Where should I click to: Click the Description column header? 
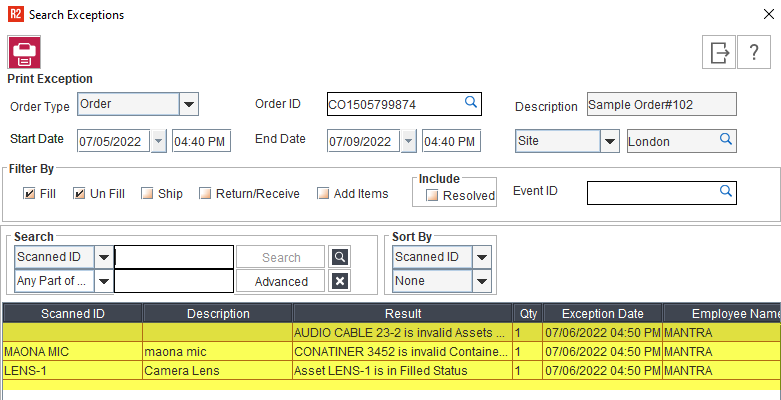click(x=218, y=314)
